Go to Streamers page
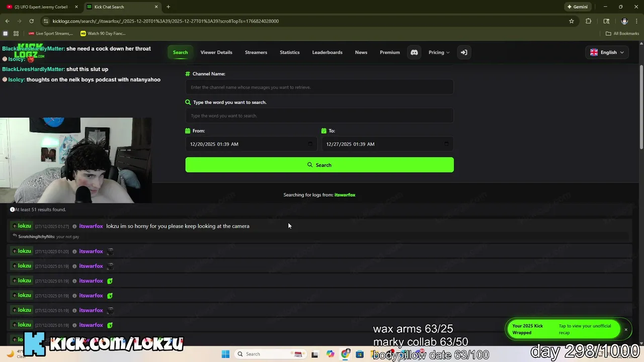 [256, 52]
